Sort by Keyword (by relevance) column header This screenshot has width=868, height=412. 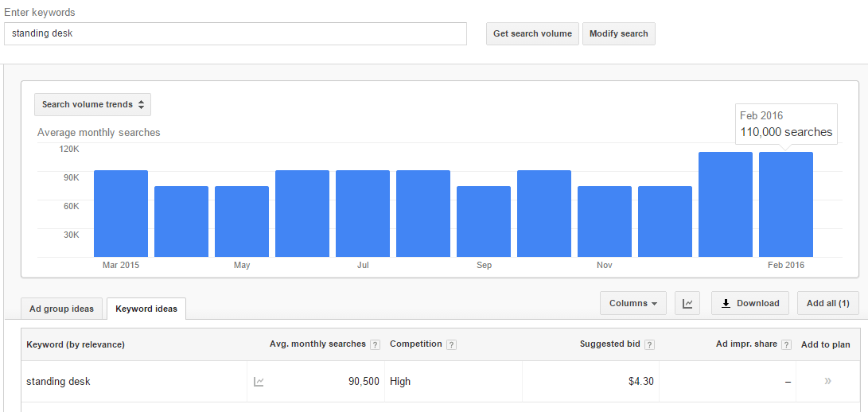(76, 344)
